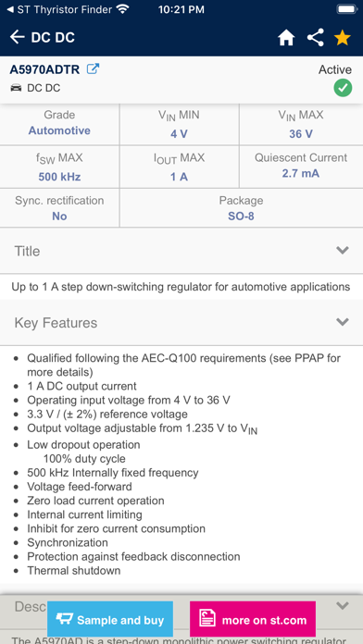This screenshot has width=363, height=644.
Task: Collapse the Key Features chevron
Action: coord(342,322)
